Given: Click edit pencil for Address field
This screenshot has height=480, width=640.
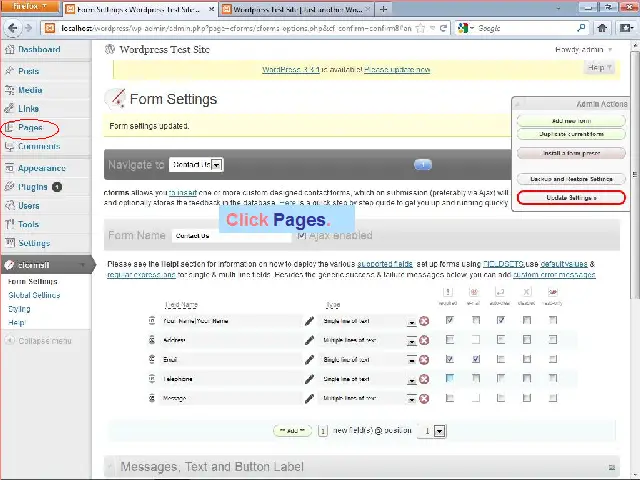Looking at the screenshot, I should [309, 340].
